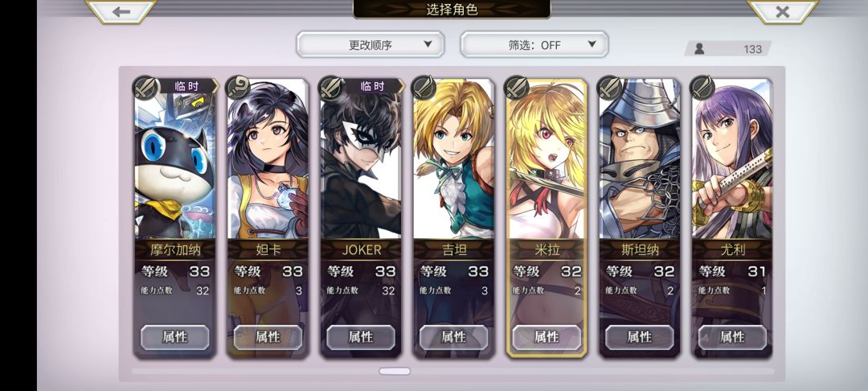Open the 筛选: OFF filter dropdown
Screen dimensions: 868x391
[x=534, y=44]
